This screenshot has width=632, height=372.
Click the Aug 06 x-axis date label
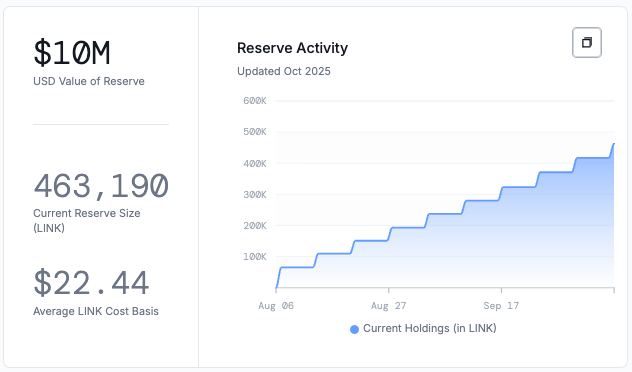pos(276,306)
